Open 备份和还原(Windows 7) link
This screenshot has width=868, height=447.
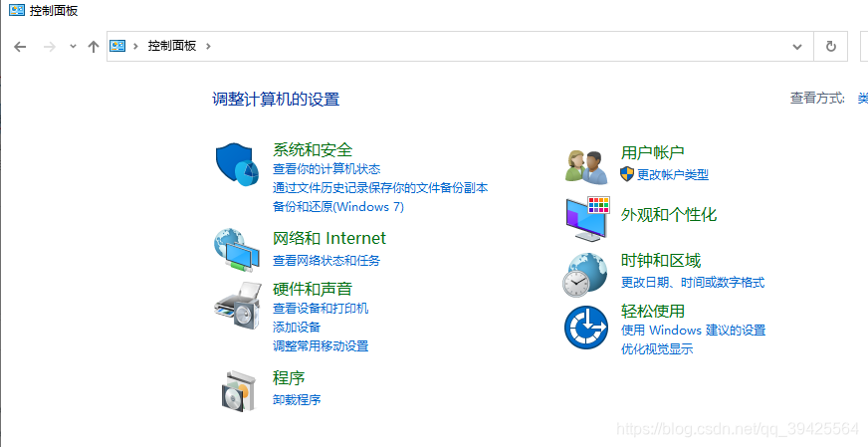pyautogui.click(x=338, y=207)
